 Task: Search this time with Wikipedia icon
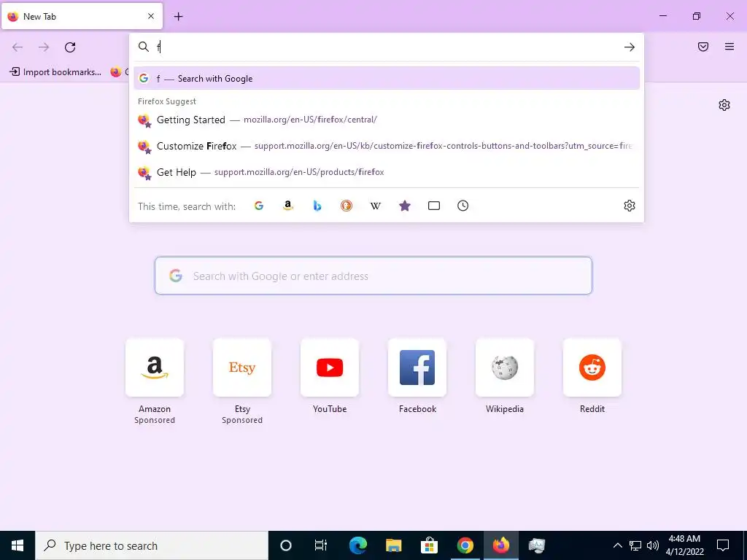click(x=376, y=206)
